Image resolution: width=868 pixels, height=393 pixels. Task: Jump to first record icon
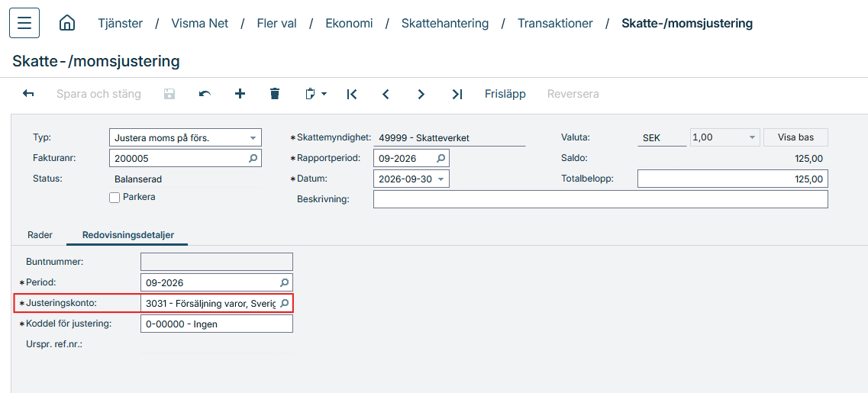tap(351, 94)
